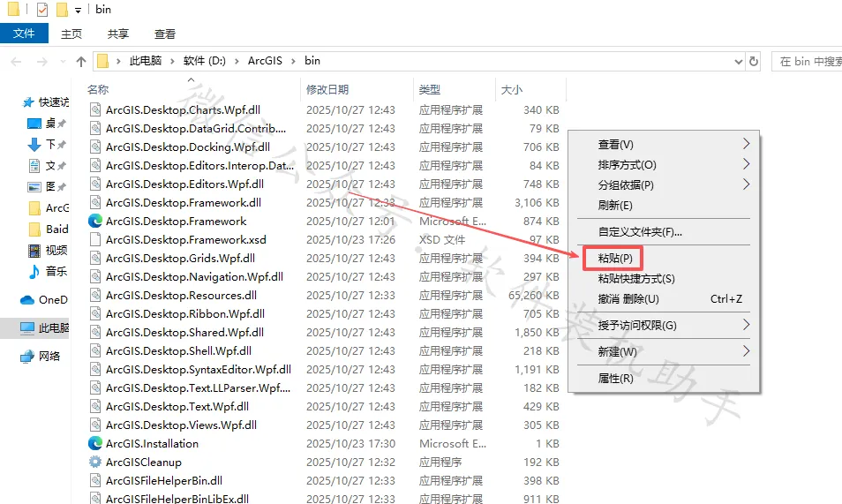Viewport: 842px width, 504px height.
Task: Select ArcGIS.Desktop.Framework Edge file icon
Action: 95,221
